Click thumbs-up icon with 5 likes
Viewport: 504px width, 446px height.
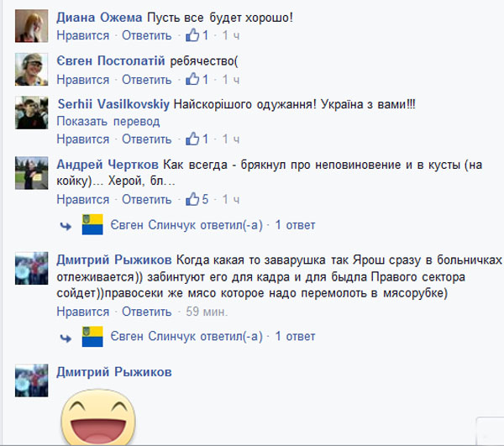click(x=192, y=199)
